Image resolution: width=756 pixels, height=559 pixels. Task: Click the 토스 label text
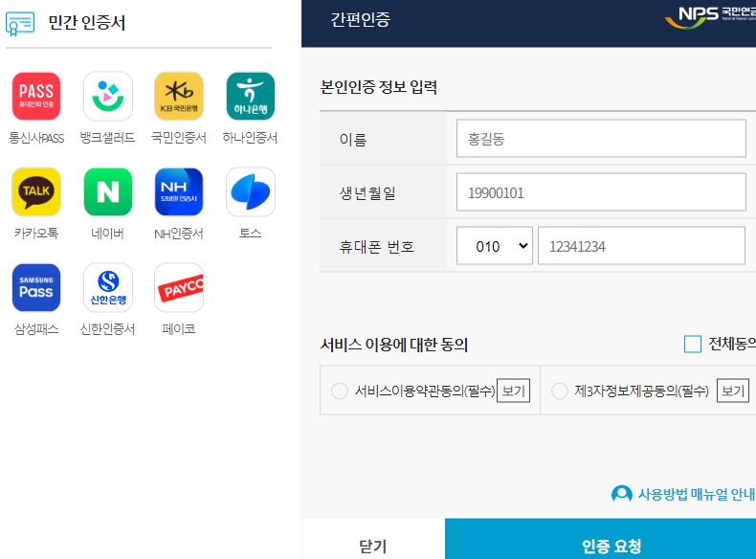point(250,233)
